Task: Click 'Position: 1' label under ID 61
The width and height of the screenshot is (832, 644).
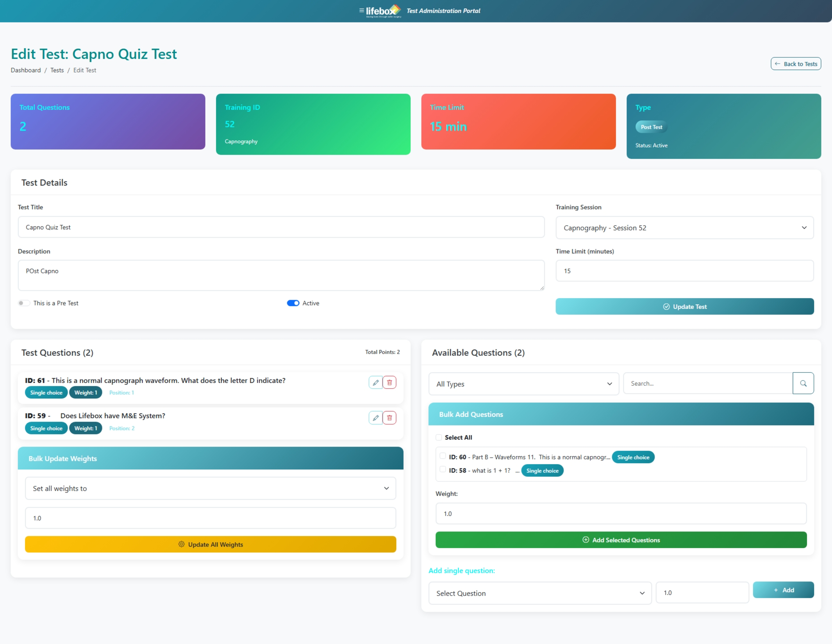Action: 121,393
